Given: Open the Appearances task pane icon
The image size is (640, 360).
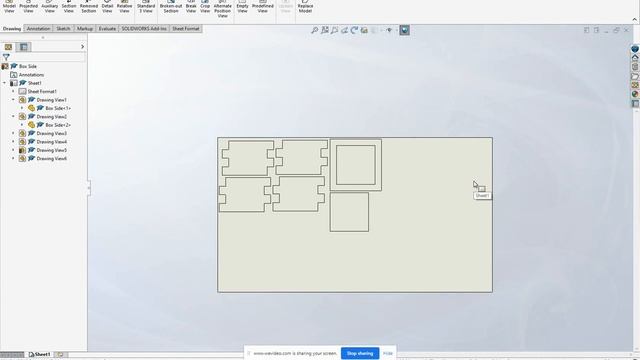Looking at the screenshot, I should pyautogui.click(x=635, y=94).
